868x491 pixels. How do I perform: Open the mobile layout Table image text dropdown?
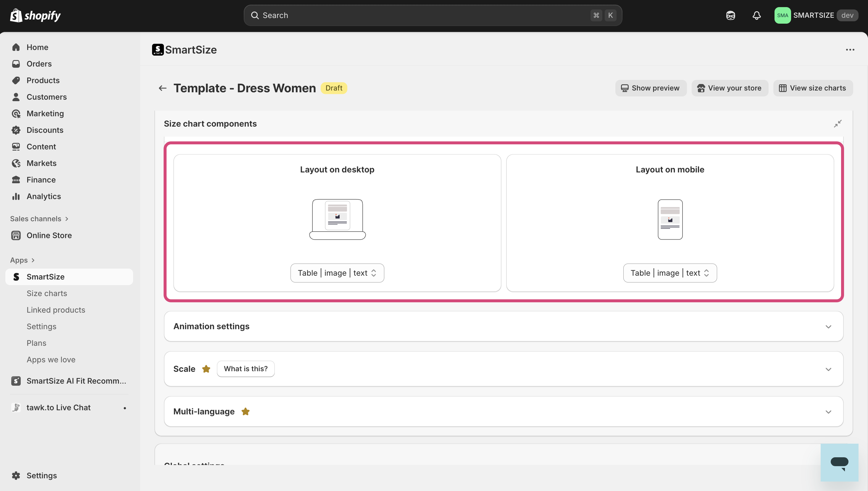[x=670, y=273]
